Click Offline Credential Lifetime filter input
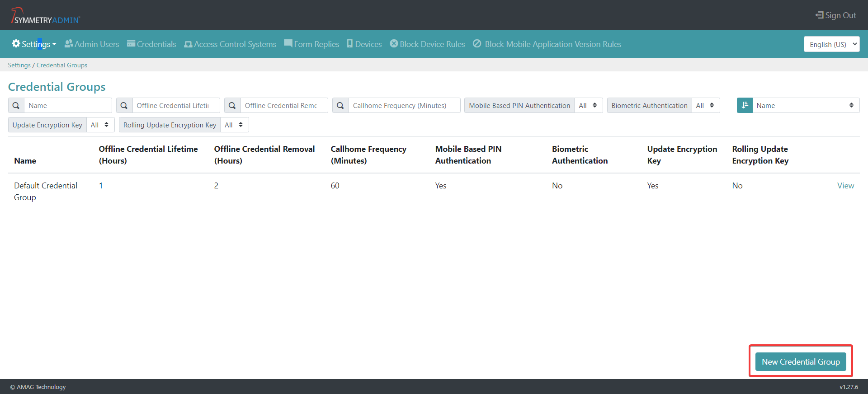The height and width of the screenshot is (394, 868). [176, 105]
